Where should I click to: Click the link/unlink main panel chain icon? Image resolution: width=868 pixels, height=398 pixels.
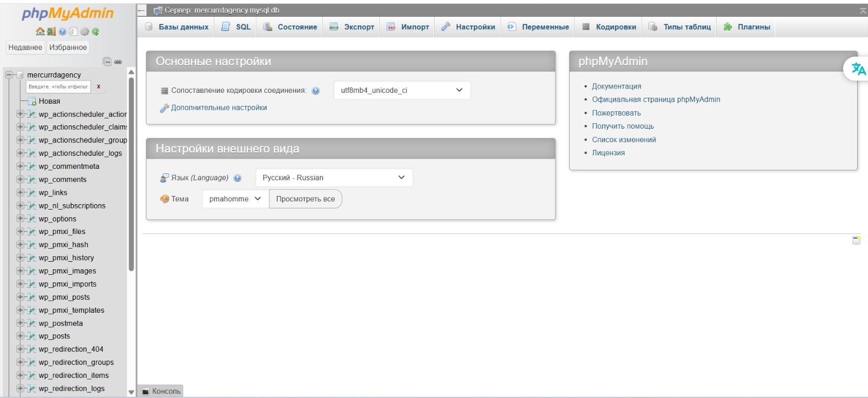(118, 62)
